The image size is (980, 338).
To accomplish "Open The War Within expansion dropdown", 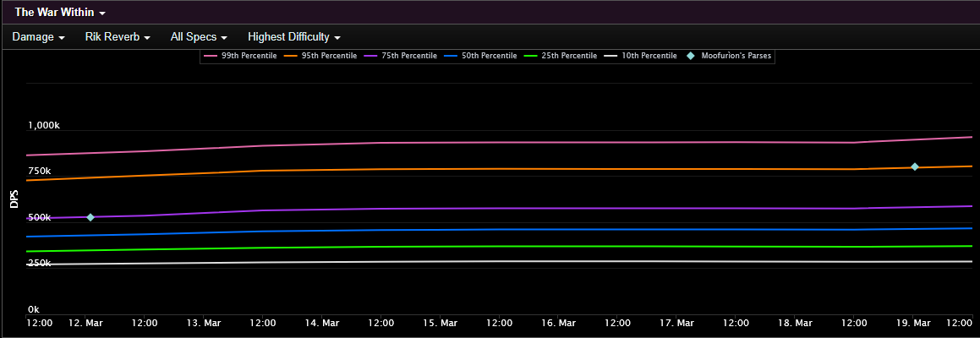I will pyautogui.click(x=60, y=12).
